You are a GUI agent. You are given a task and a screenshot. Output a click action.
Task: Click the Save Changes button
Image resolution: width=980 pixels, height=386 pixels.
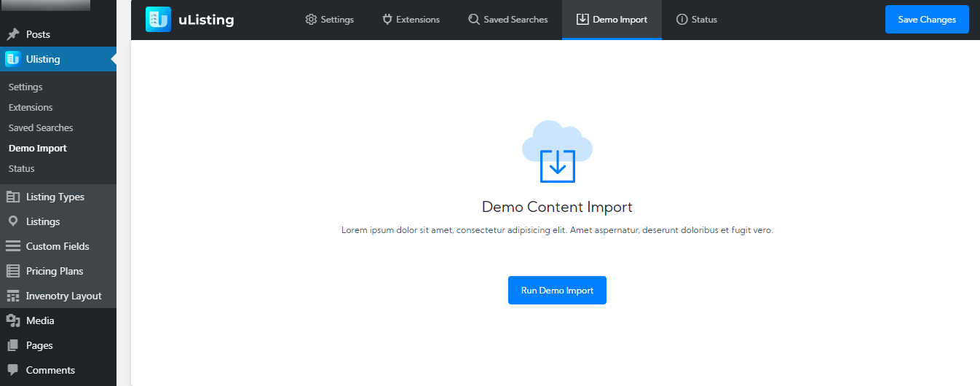click(x=927, y=20)
